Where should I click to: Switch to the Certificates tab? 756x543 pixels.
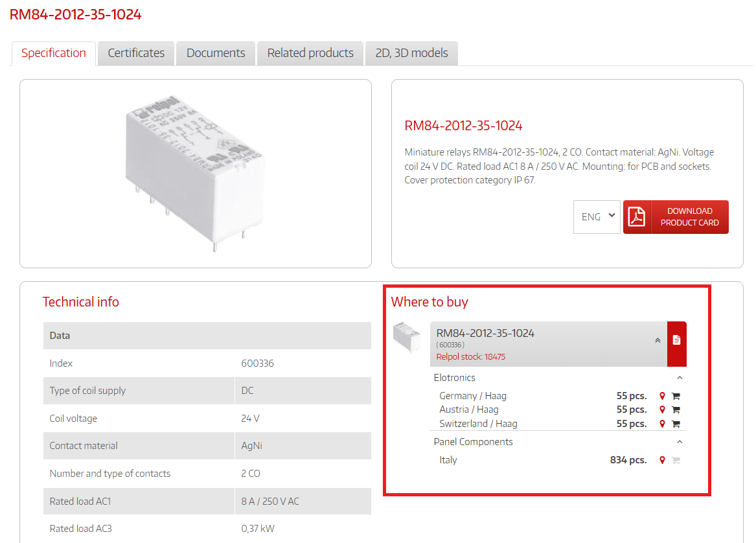tap(136, 53)
